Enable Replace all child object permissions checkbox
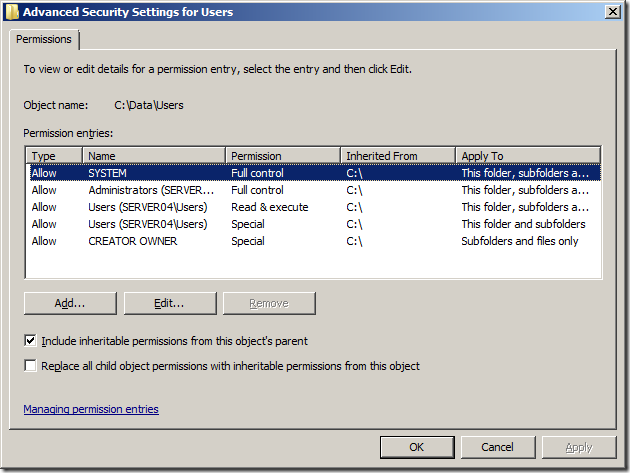 click(x=31, y=366)
